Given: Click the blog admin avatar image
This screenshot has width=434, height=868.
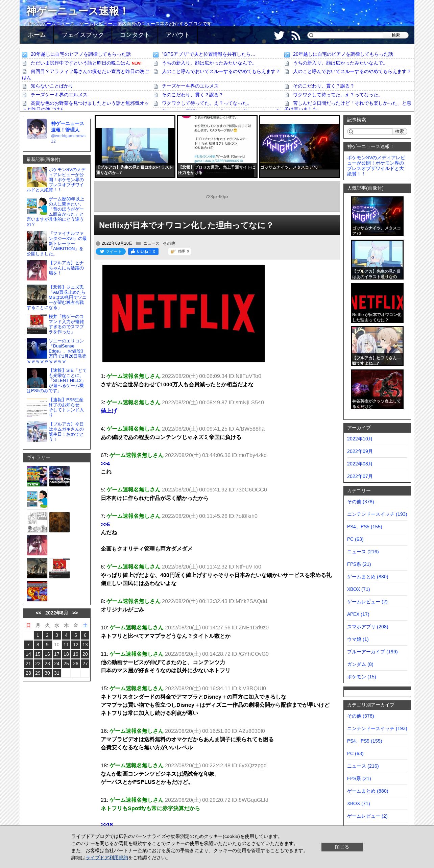Looking at the screenshot, I should [37, 129].
